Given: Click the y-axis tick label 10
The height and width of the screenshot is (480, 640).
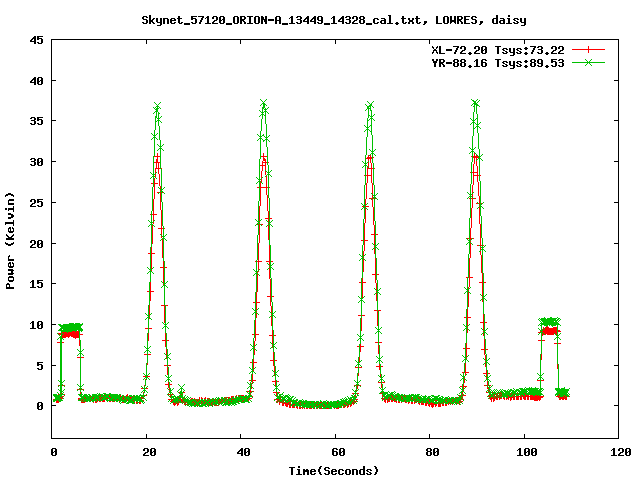Looking at the screenshot, I should click(36, 324).
